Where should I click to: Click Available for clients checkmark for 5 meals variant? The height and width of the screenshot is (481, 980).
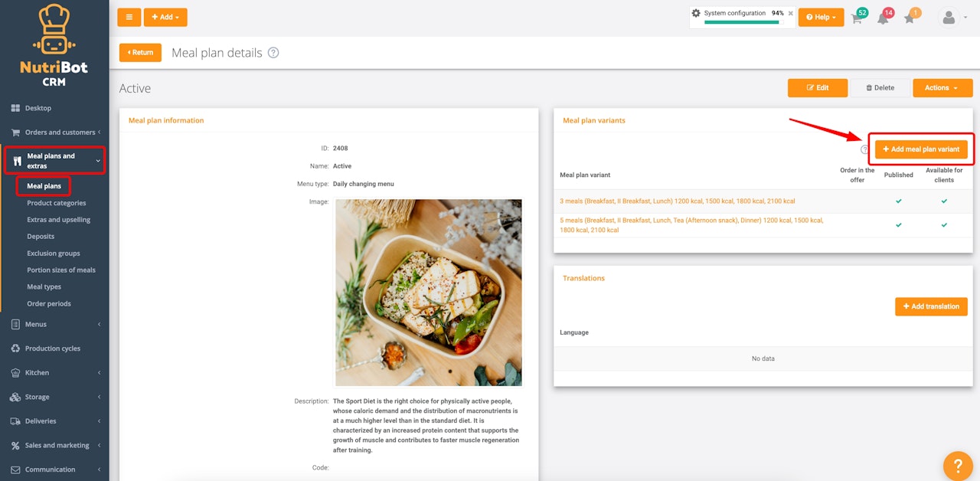tap(944, 225)
